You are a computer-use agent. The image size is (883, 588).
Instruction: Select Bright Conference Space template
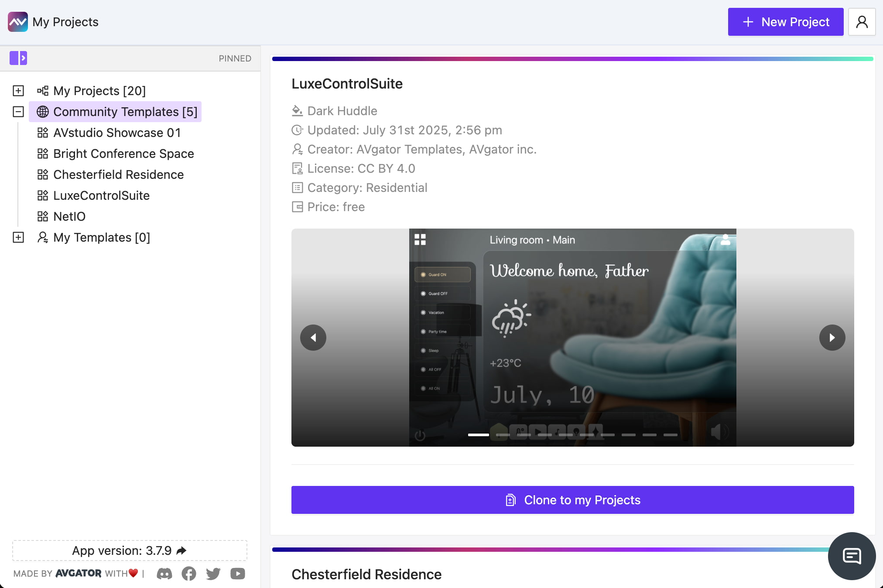click(x=123, y=154)
